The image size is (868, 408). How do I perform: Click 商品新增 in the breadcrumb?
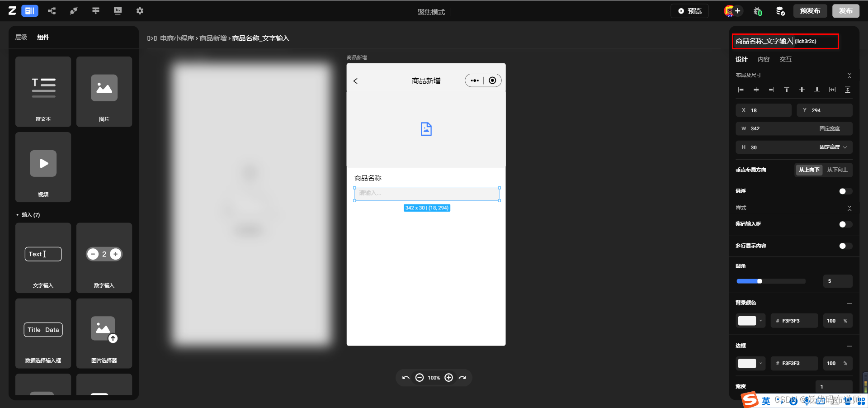pyautogui.click(x=213, y=38)
